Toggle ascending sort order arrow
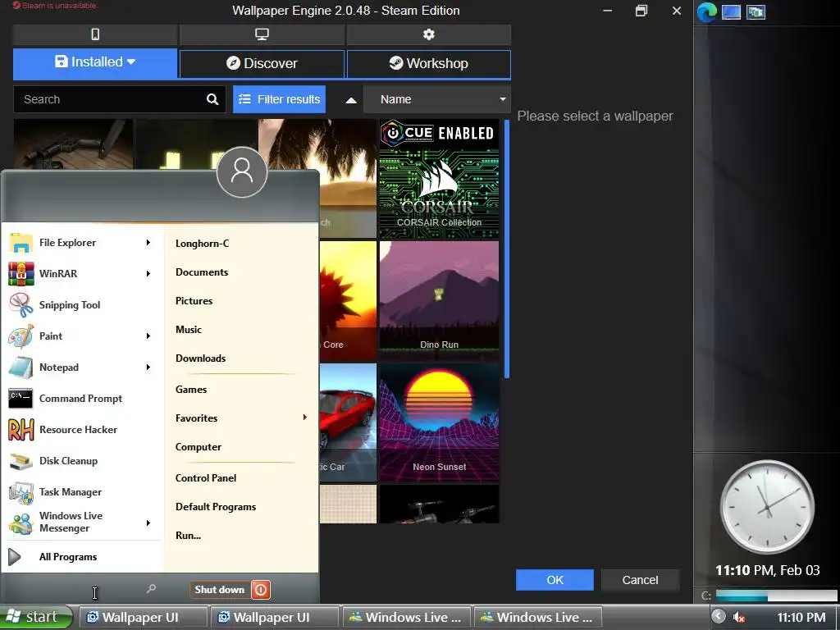 (351, 100)
